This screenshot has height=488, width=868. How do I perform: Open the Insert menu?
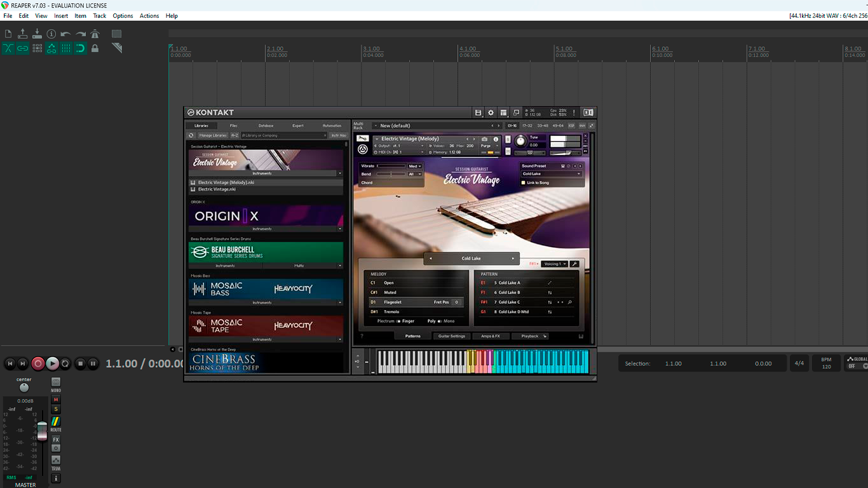[61, 16]
